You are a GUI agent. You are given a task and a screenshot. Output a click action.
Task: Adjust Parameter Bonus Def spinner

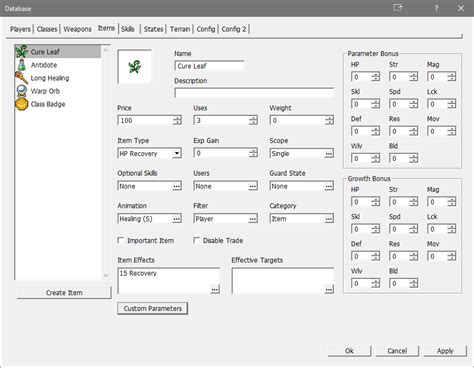(x=376, y=131)
